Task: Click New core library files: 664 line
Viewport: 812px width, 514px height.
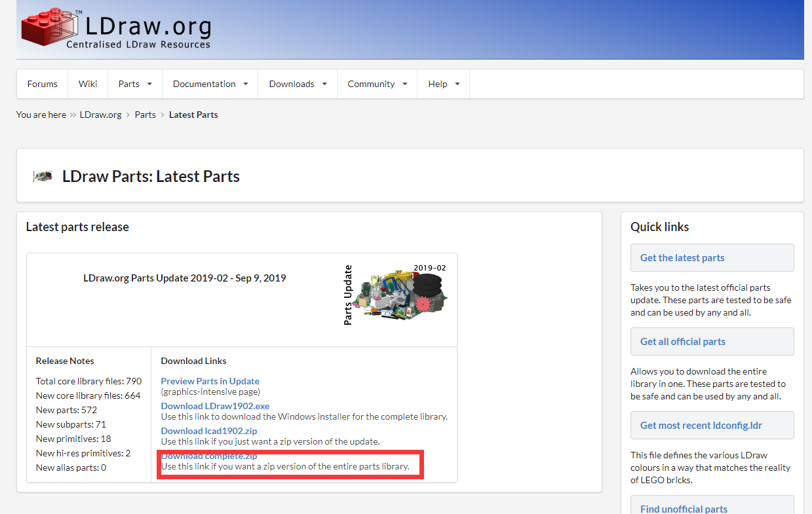Action: (88, 395)
